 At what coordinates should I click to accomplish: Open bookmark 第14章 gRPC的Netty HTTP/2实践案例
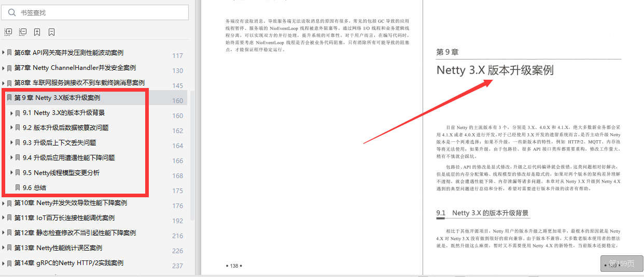[x=68, y=263]
